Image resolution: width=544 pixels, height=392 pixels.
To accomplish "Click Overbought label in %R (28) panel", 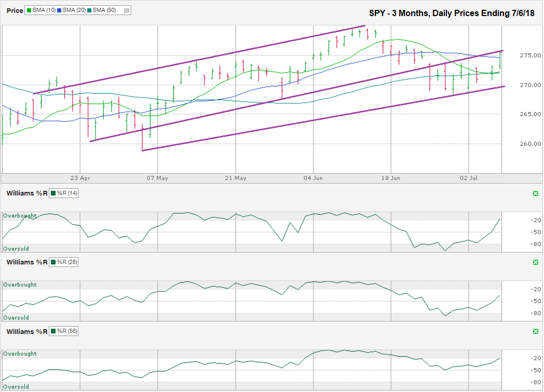I will coord(20,285).
